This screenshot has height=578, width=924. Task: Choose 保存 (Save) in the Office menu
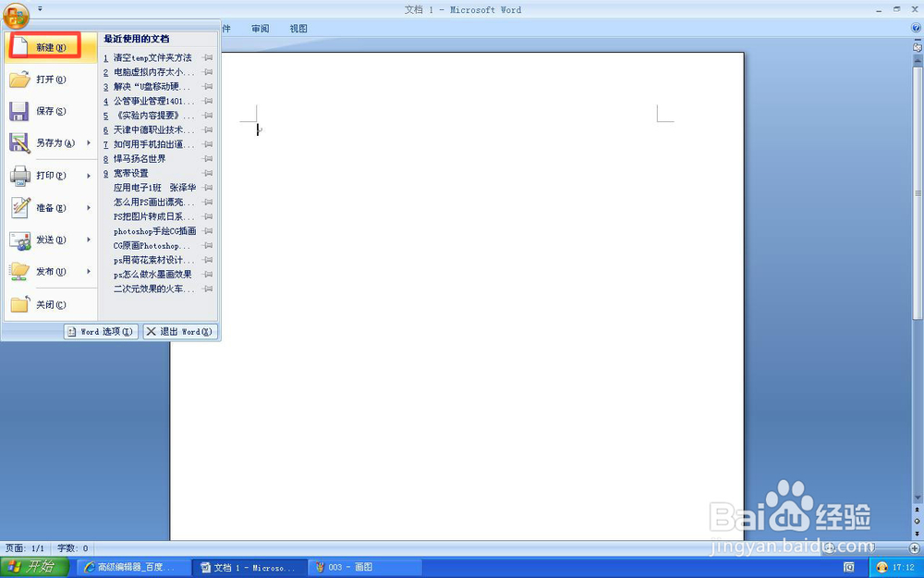(x=51, y=111)
